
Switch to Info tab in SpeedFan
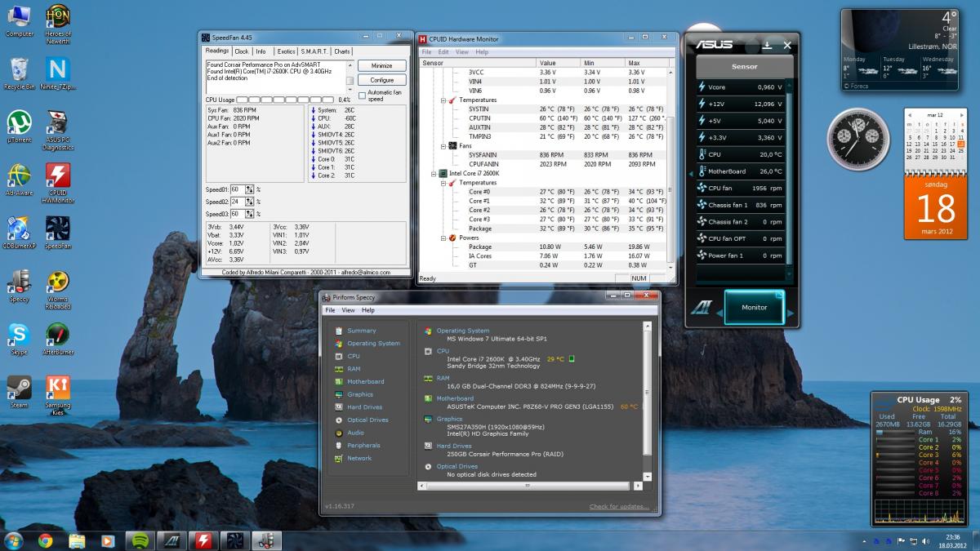(x=261, y=51)
